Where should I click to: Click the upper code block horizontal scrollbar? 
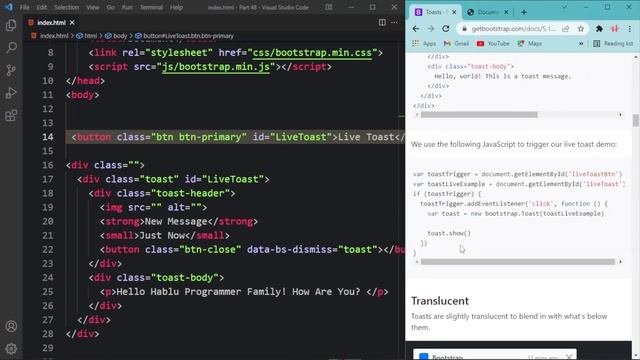pyautogui.click(x=479, y=115)
